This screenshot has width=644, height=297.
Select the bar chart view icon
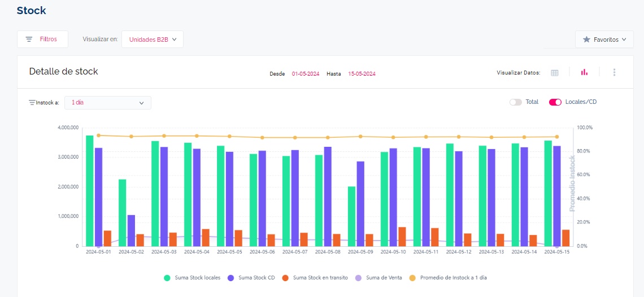click(x=584, y=72)
